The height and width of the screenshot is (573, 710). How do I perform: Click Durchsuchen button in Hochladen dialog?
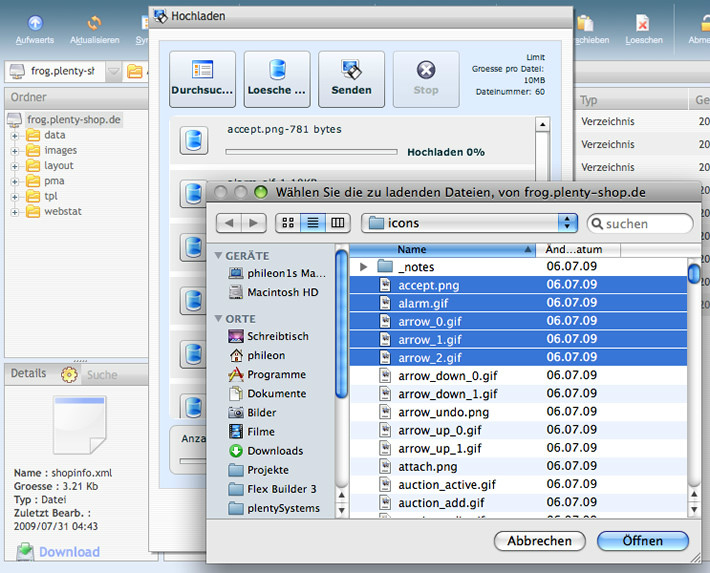click(202, 79)
